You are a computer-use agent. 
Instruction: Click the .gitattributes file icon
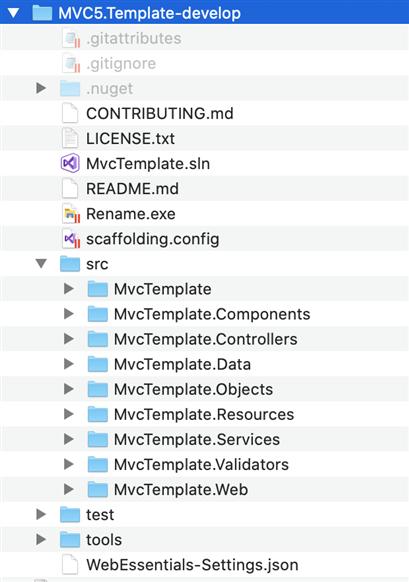tap(71, 38)
